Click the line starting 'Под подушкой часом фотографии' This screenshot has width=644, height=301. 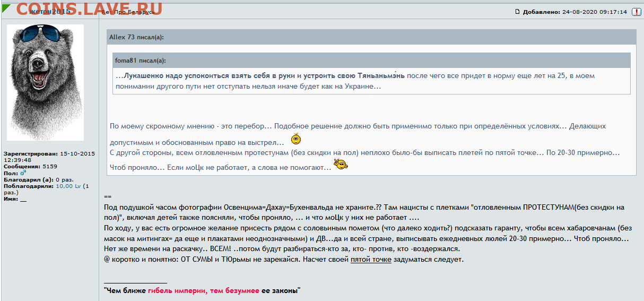364,207
